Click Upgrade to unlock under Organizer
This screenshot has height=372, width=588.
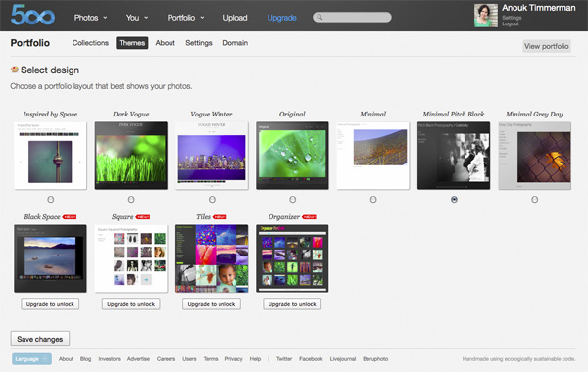click(x=292, y=304)
